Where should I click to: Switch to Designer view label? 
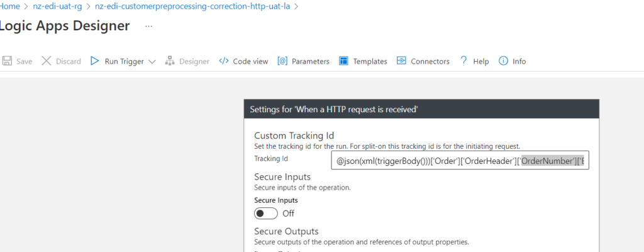(194, 61)
